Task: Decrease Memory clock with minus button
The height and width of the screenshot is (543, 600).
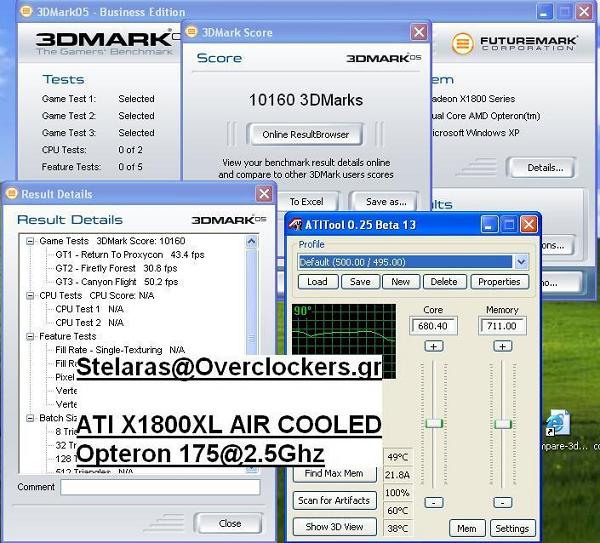Action: coord(503,502)
